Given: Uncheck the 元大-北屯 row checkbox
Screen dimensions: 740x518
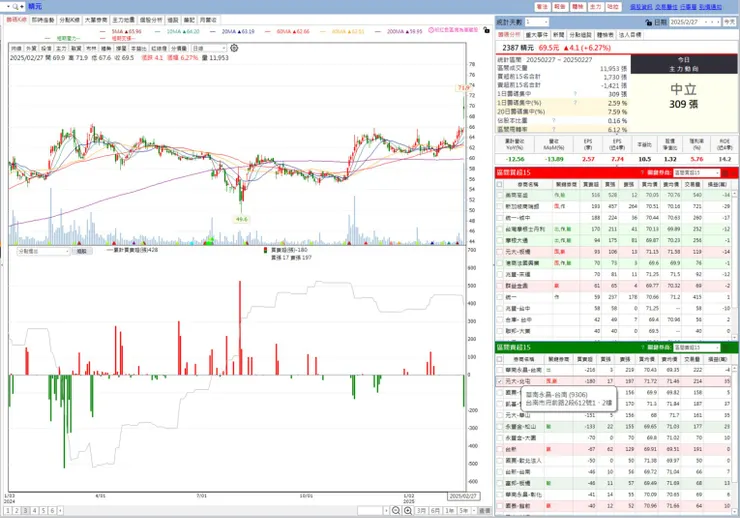Looking at the screenshot, I should 500,381.
